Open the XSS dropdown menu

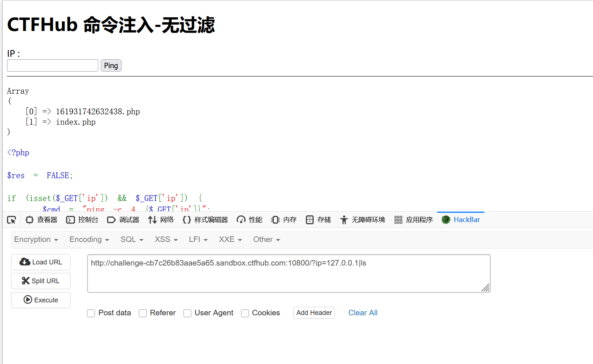point(166,239)
